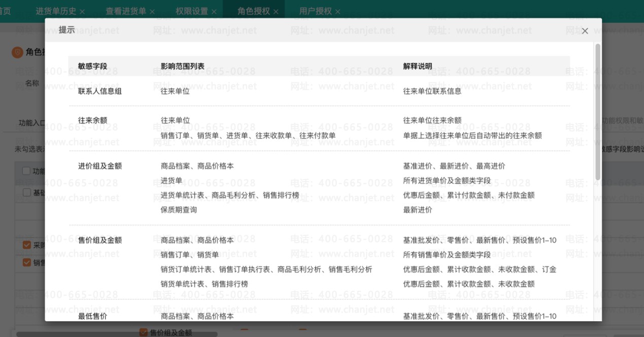Click the orange shield icon beside 角色
This screenshot has width=644, height=337.
pos(17,52)
